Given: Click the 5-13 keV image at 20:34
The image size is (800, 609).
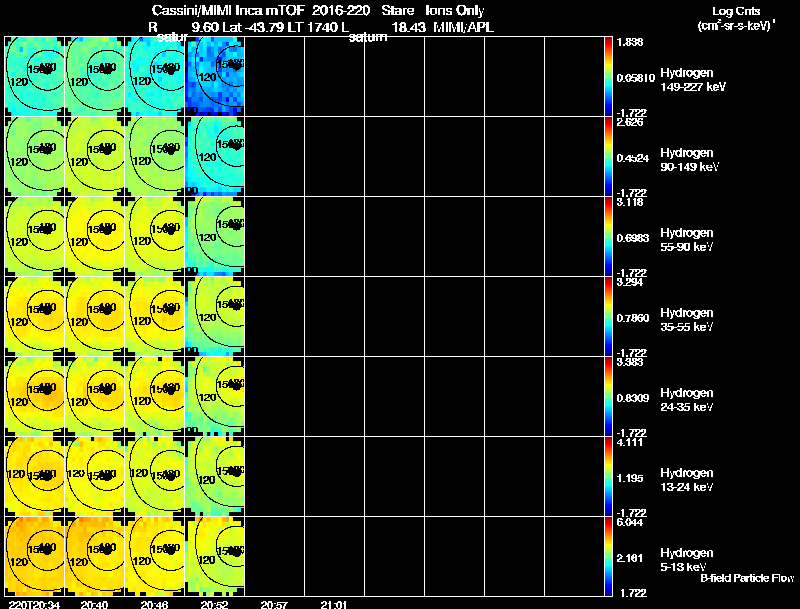Looking at the screenshot, I should click(x=35, y=556).
